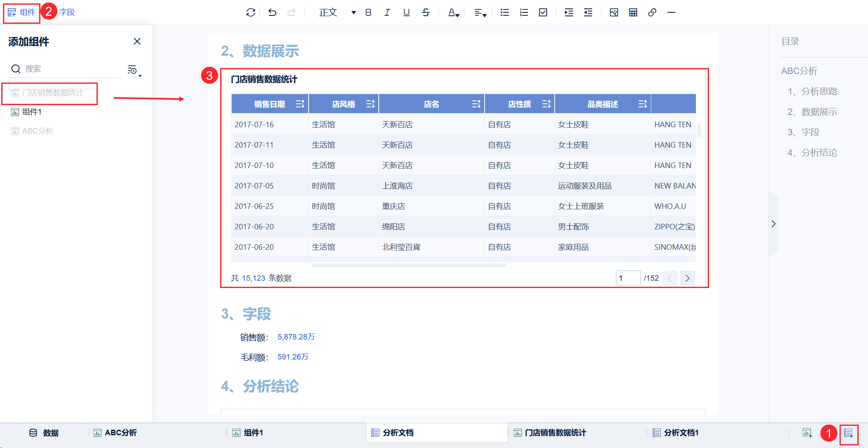Viewport: 868px width, 448px height.
Task: Switch to the 组件 tab
Action: (22, 12)
